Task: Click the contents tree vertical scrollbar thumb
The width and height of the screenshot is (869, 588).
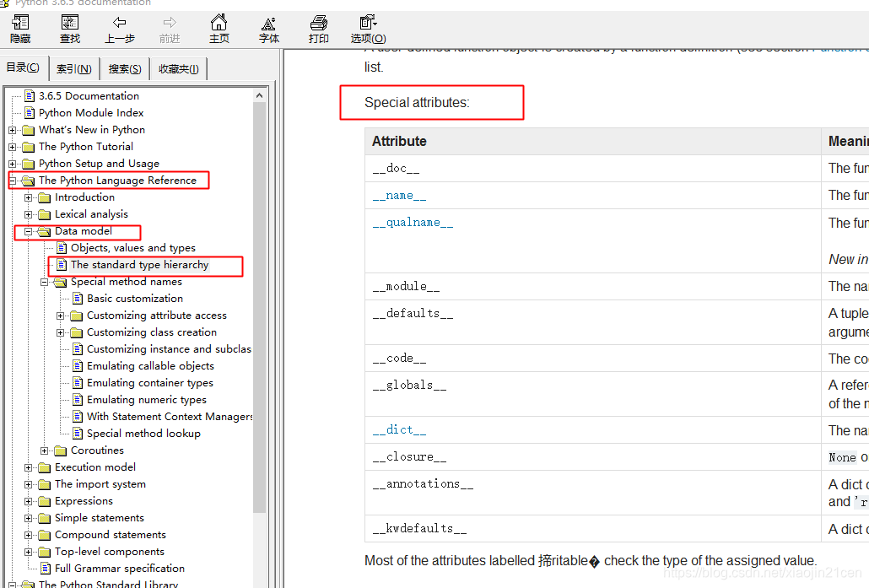Action: tap(259, 307)
